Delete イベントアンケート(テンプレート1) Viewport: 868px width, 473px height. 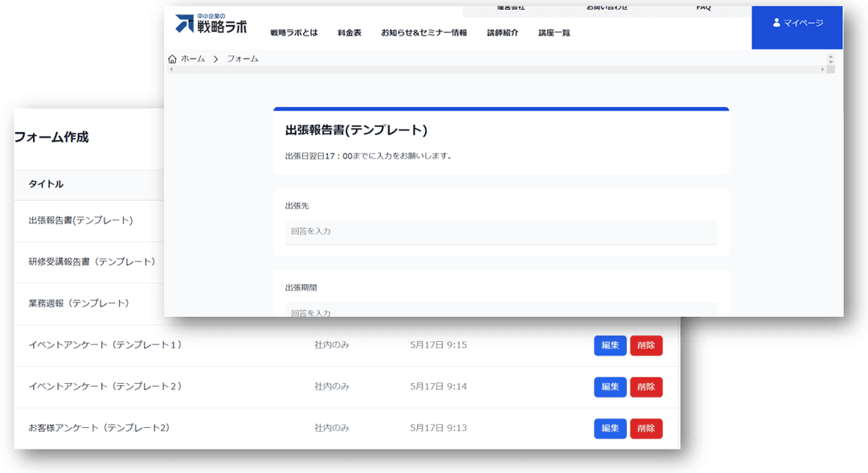[x=646, y=345]
